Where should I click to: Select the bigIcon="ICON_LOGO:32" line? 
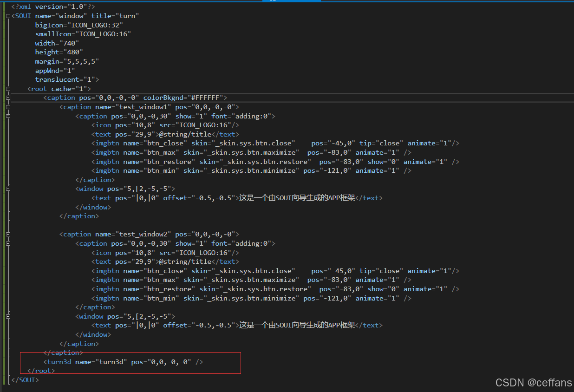pos(79,25)
